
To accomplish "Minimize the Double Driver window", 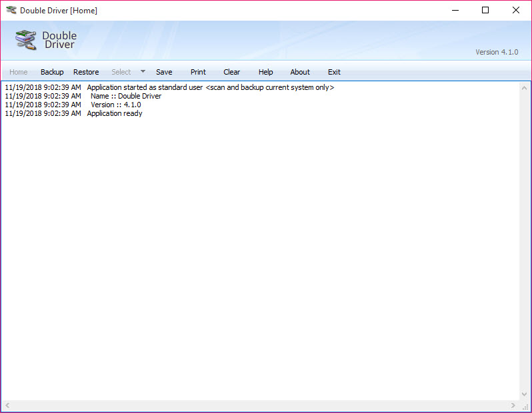I will (x=455, y=10).
